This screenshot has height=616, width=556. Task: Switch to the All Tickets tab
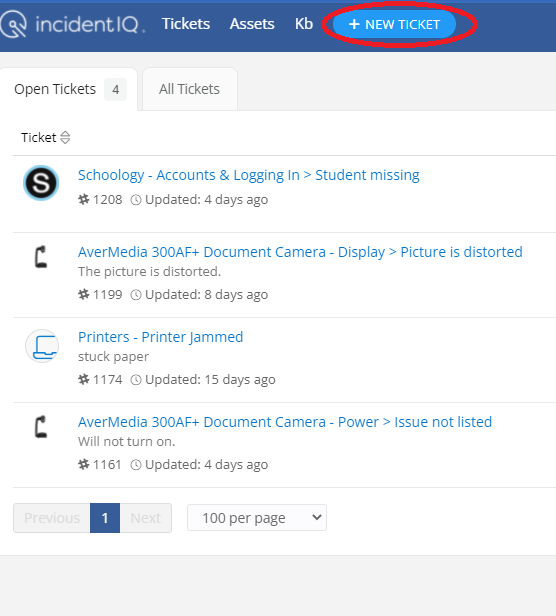pos(189,89)
